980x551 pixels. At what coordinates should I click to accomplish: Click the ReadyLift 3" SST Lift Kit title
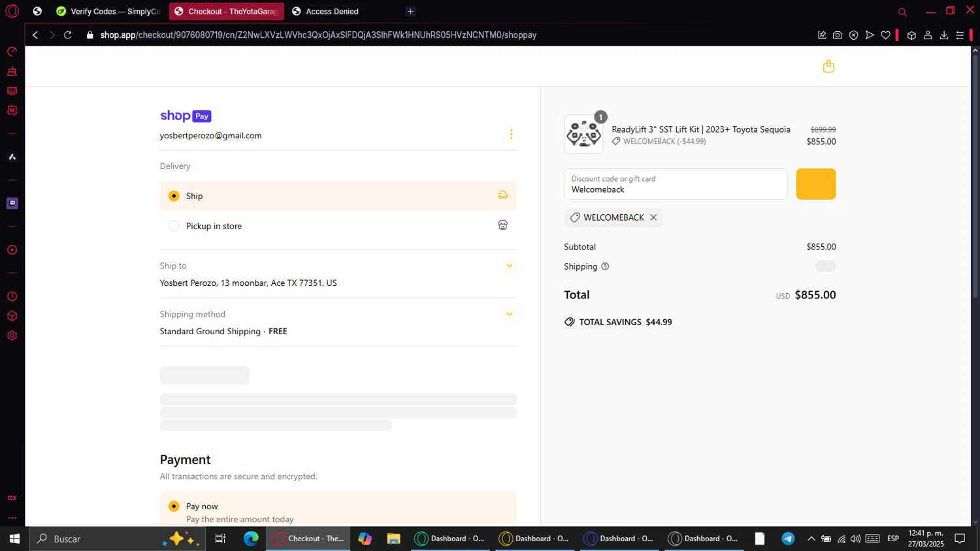(701, 129)
